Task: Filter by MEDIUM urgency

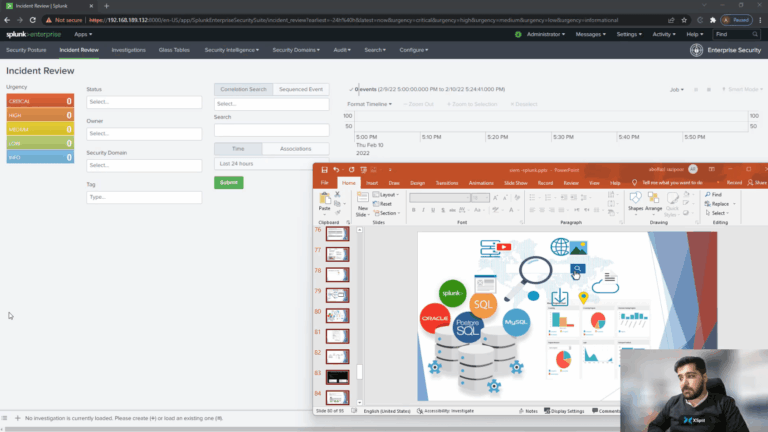Action: point(40,129)
